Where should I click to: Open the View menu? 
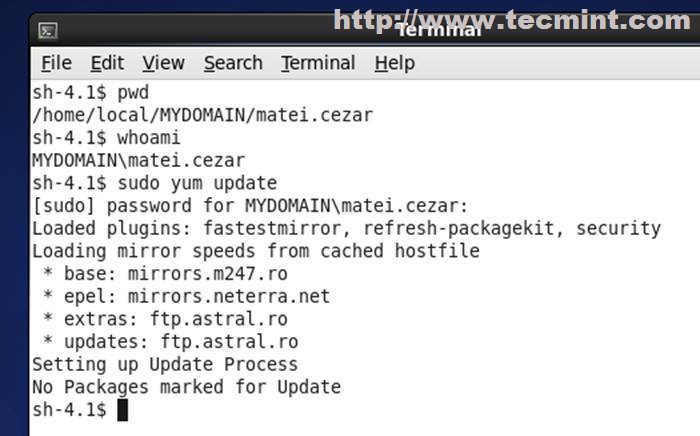[x=163, y=63]
